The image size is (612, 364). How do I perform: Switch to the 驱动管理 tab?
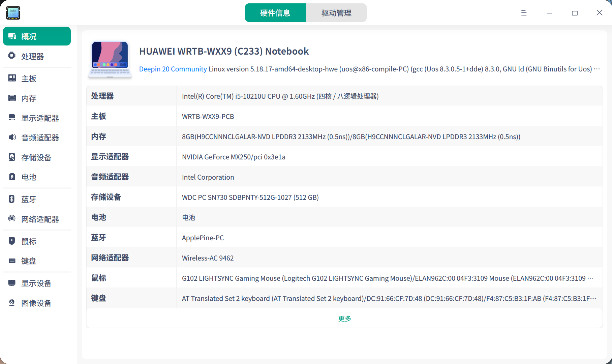(336, 12)
